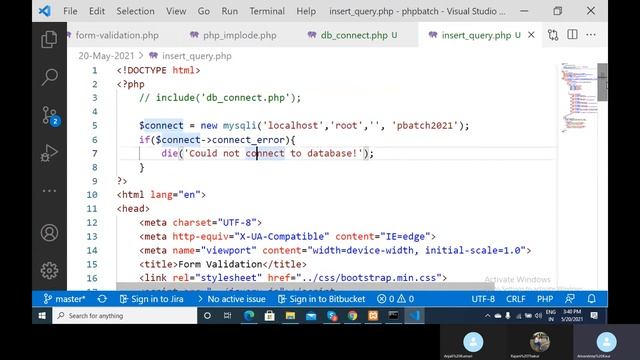
Task: Show hidden system tray icons chevron
Action: click(x=487, y=316)
